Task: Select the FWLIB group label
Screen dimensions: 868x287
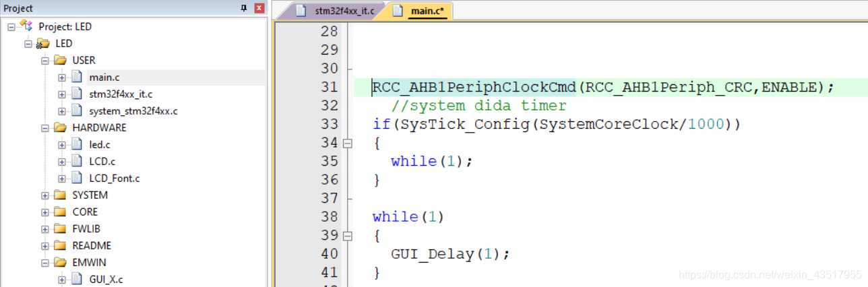Action: [x=86, y=228]
